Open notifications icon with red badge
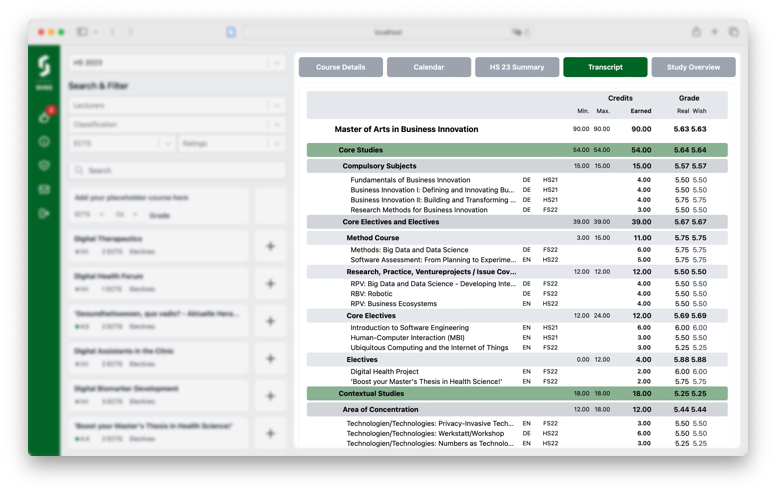The height and width of the screenshot is (493, 776). (44, 117)
